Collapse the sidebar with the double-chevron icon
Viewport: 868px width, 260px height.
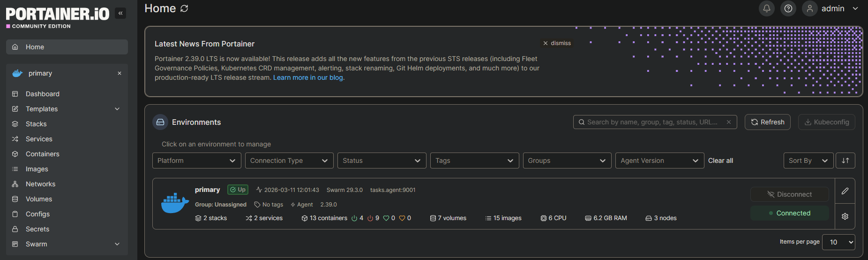(120, 13)
